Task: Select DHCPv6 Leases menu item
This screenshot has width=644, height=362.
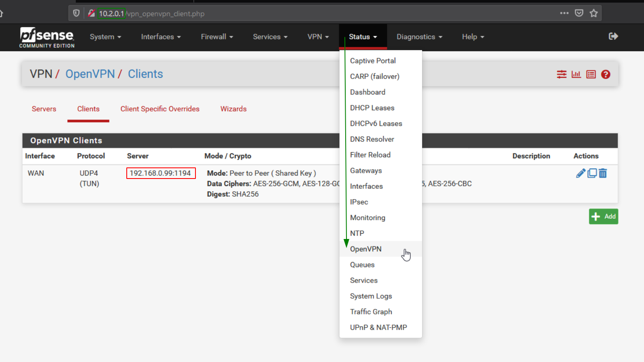Action: coord(381,123)
